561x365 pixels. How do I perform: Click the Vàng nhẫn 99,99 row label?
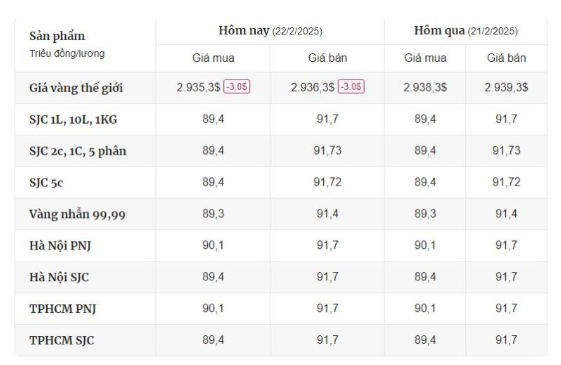tap(77, 214)
